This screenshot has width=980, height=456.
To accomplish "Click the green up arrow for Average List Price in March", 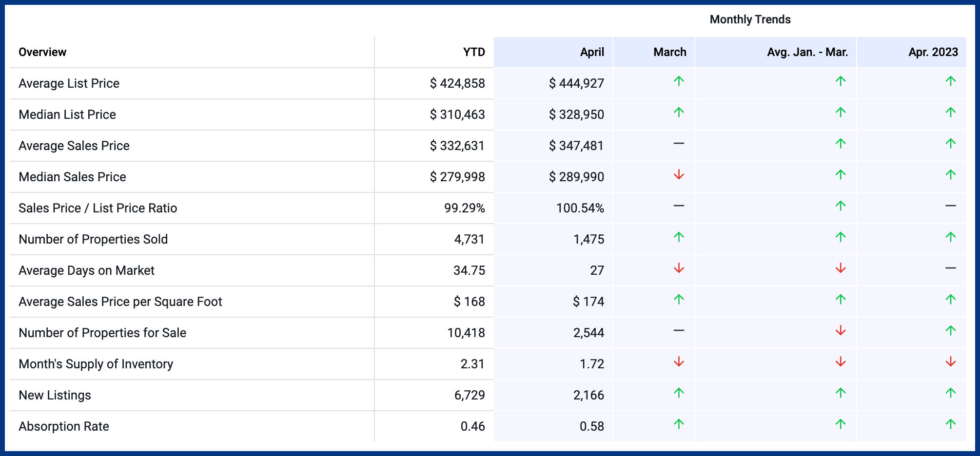I will (x=679, y=81).
